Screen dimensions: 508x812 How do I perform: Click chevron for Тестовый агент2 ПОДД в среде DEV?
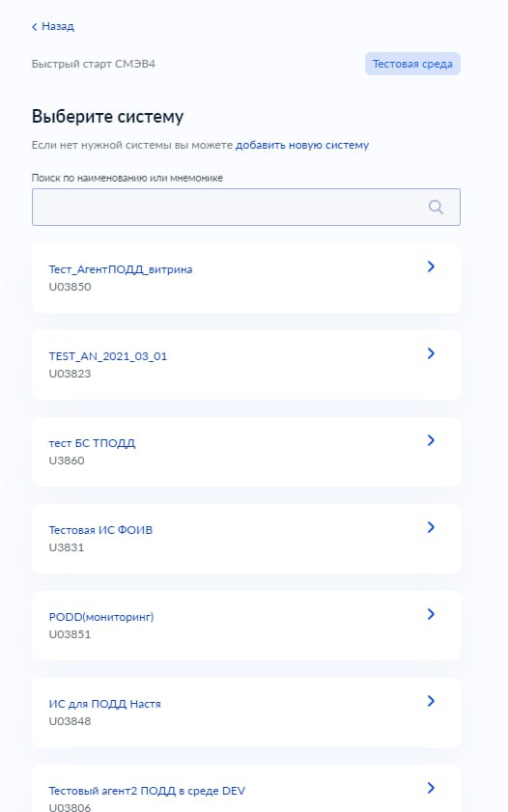[431, 788]
